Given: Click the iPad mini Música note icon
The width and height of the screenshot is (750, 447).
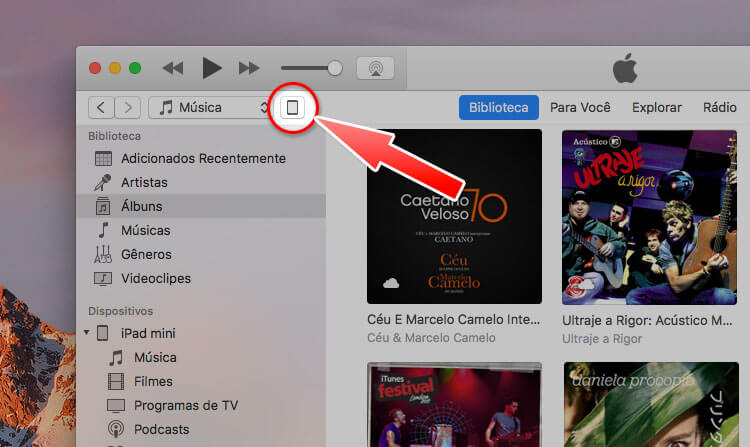Looking at the screenshot, I should (116, 357).
